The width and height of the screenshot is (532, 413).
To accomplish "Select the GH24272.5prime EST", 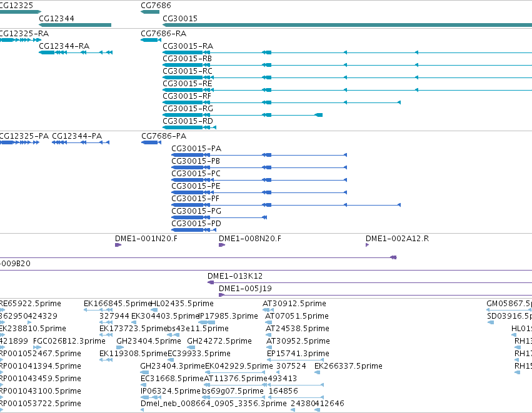I will 191,347.
